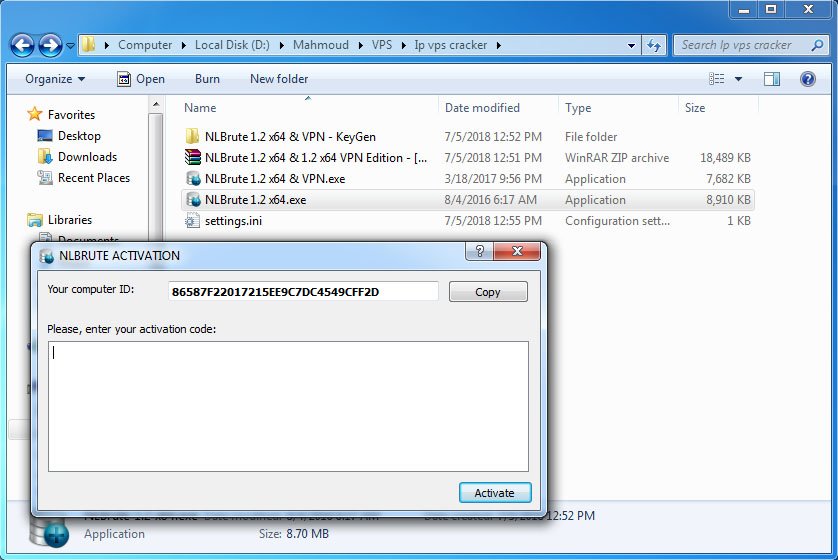This screenshot has width=838, height=560.
Task: Click the Change your view icon
Action: click(x=717, y=79)
